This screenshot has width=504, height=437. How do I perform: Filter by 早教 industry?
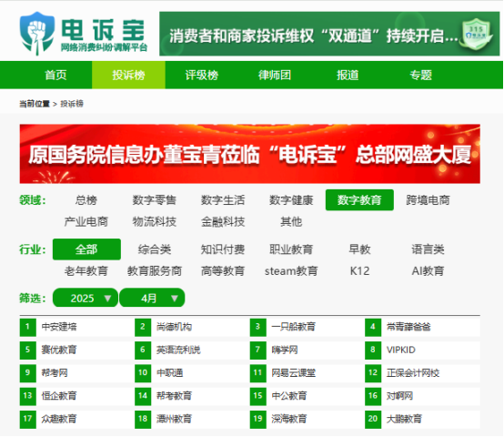click(359, 249)
